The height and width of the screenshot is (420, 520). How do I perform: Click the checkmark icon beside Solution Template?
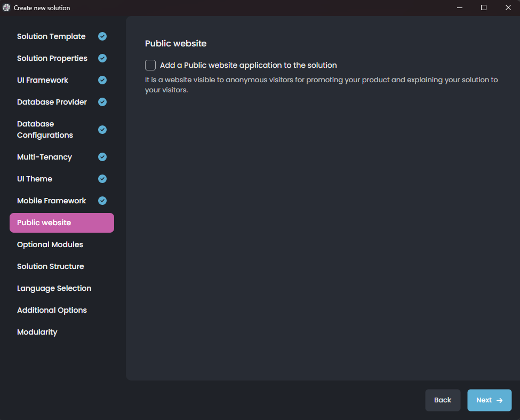coord(102,36)
